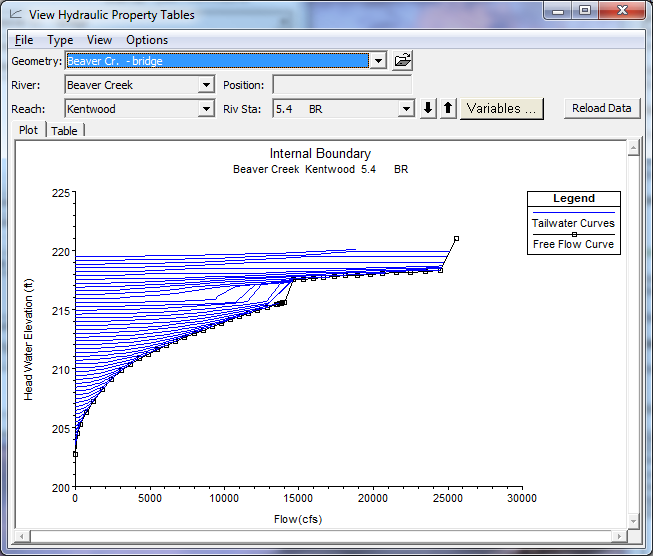Switch to the Table tab
Image resolution: width=653 pixels, height=556 pixels.
coord(64,131)
